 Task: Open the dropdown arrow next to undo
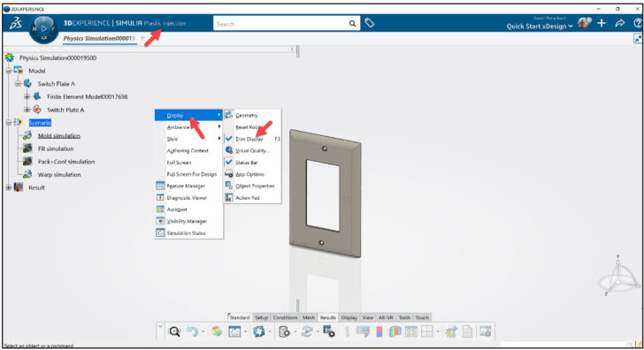point(203,331)
